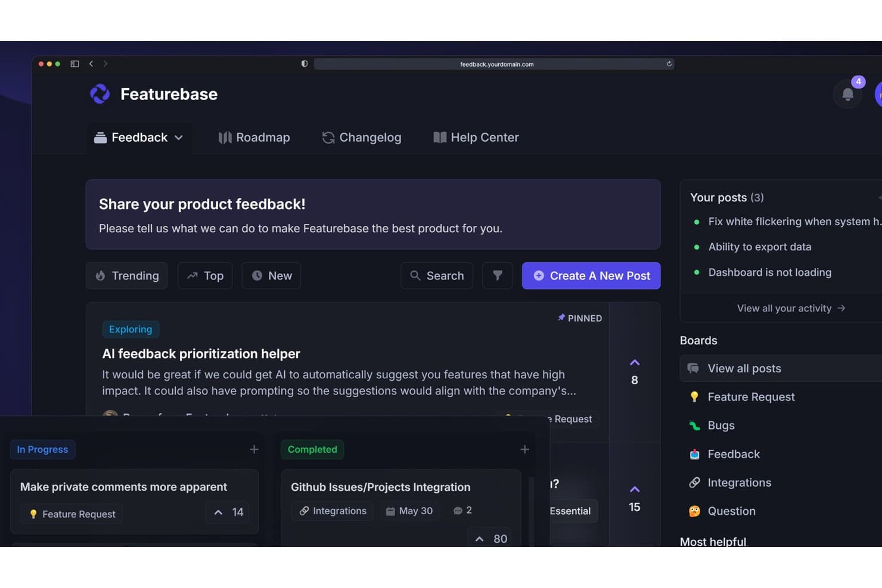Open the Roadmap tab
The width and height of the screenshot is (882, 588).
coord(254,138)
